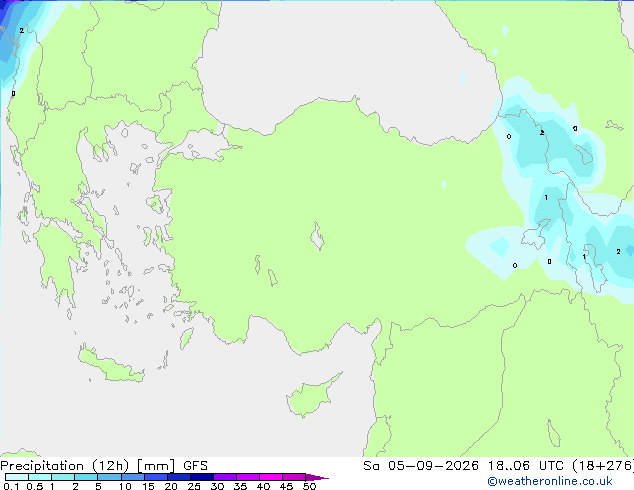The image size is (634, 490).
Task: Click the 0.1–0.5 mm palest legend swatch
Action: [x=17, y=477]
